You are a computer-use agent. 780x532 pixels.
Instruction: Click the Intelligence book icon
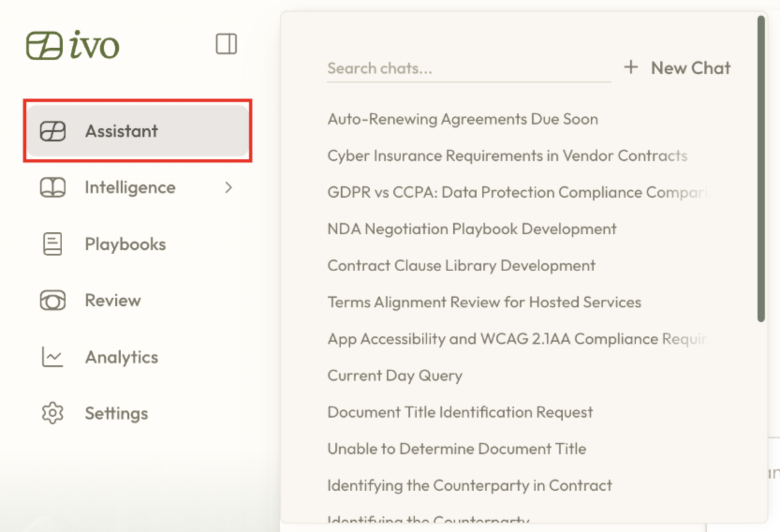pyautogui.click(x=52, y=188)
